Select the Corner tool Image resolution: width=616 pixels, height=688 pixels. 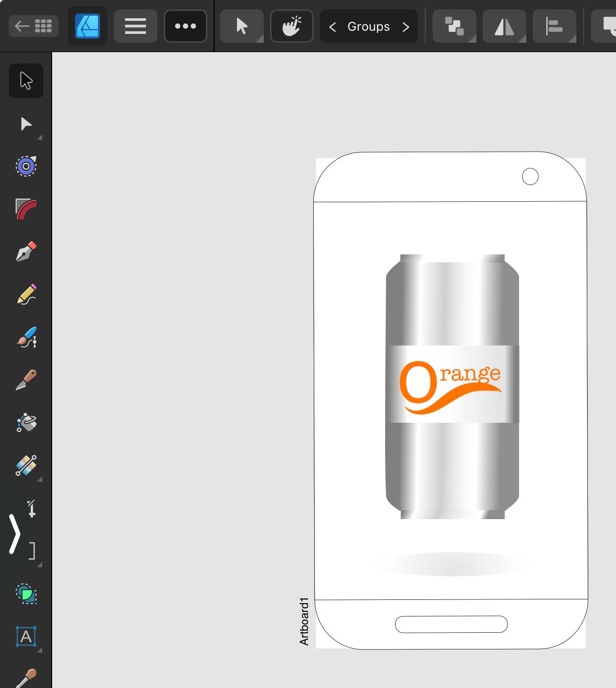[26, 209]
